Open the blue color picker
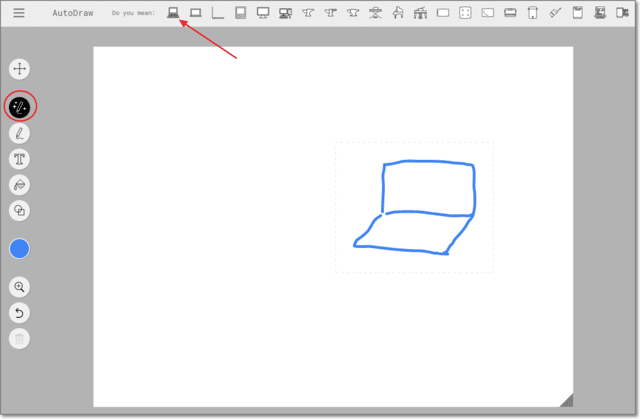The height and width of the screenshot is (419, 640). 19,249
